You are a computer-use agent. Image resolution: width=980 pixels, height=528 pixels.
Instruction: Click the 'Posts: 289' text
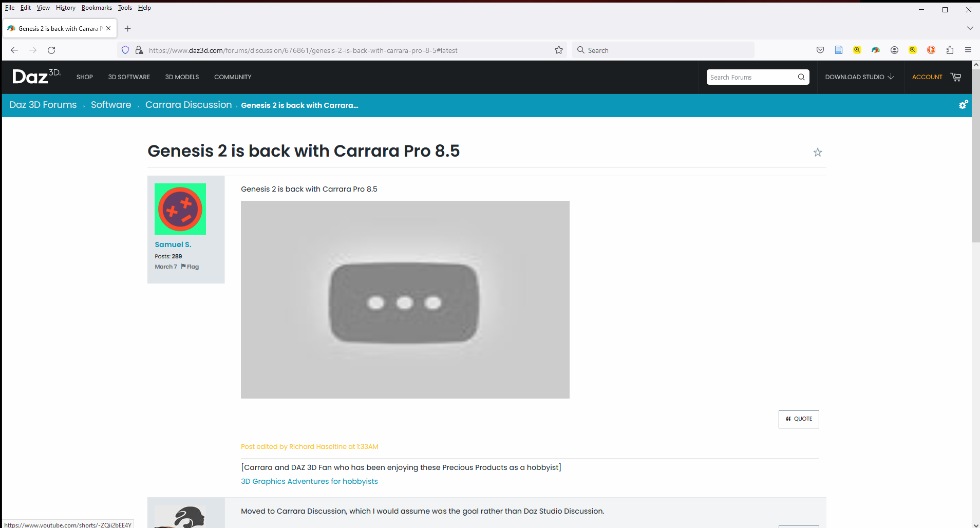pyautogui.click(x=168, y=256)
